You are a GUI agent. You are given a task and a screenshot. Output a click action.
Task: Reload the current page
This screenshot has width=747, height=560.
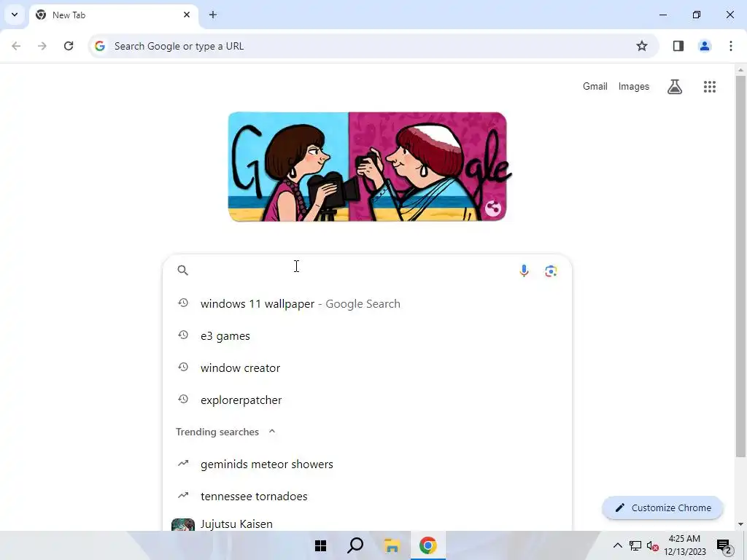click(x=69, y=46)
